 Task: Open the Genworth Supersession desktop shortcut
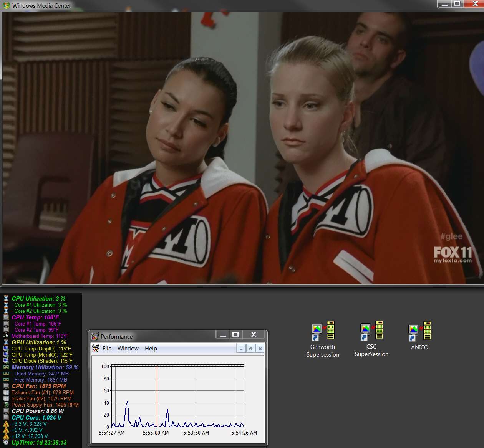click(323, 339)
